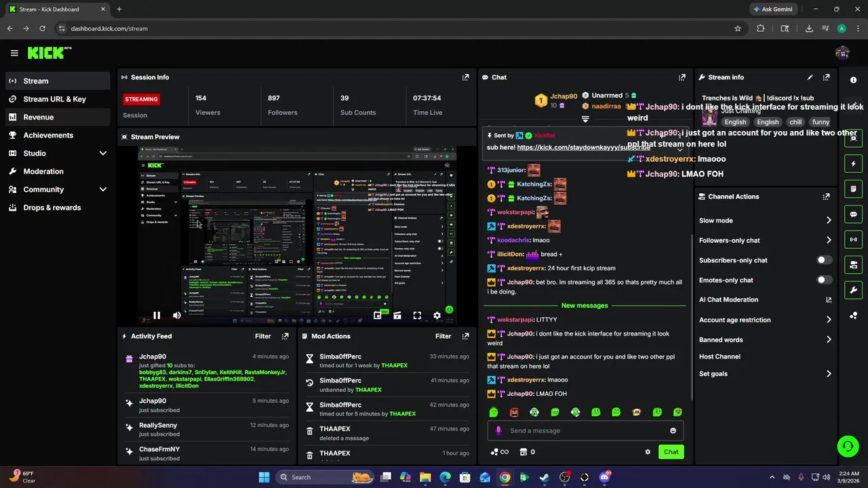
Task: Click the channel points infinity icon
Action: [x=500, y=452]
